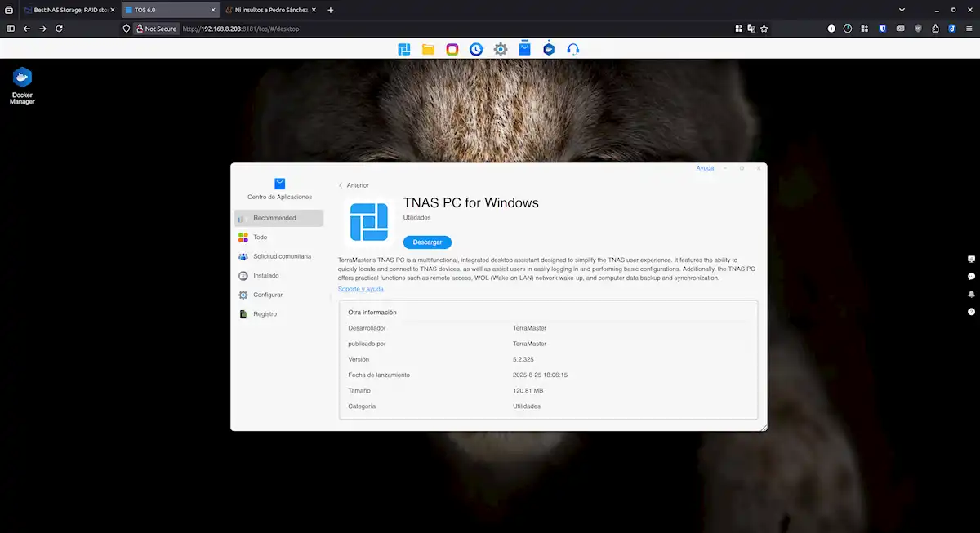Expand the list-all-tabs dropdown arrow
Screen dimensions: 980x533
point(902,10)
